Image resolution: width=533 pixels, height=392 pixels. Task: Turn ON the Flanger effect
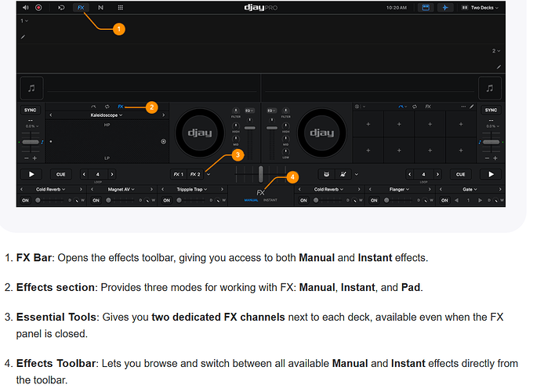[x=374, y=201]
